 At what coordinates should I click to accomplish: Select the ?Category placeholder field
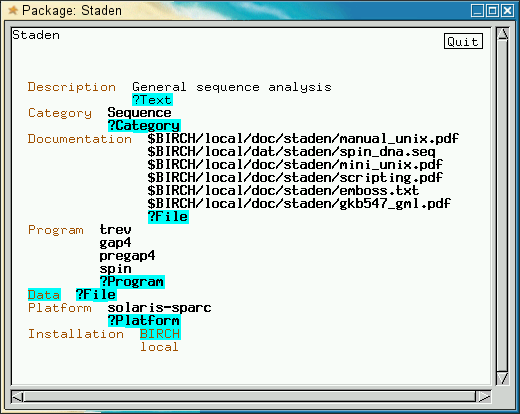pos(144,126)
